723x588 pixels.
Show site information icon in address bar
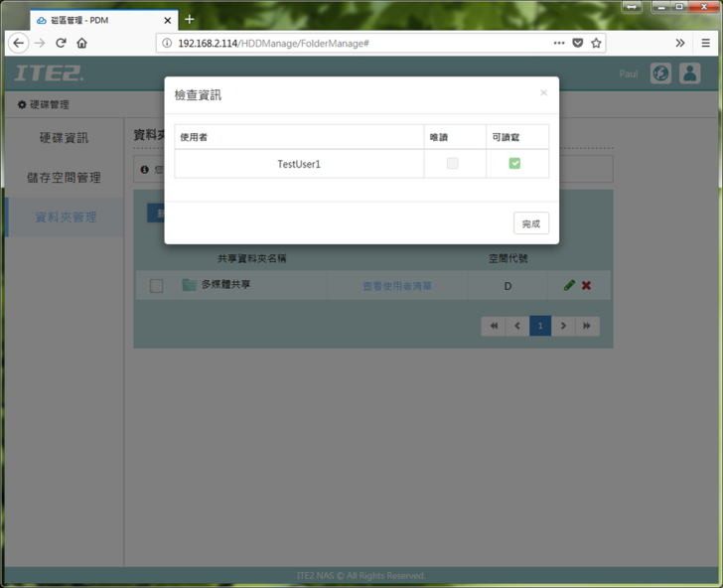[x=167, y=43]
